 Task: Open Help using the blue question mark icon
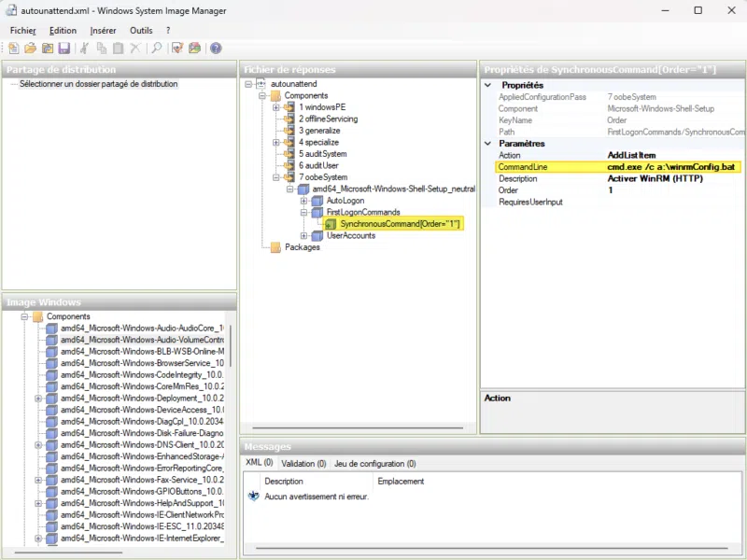[215, 48]
